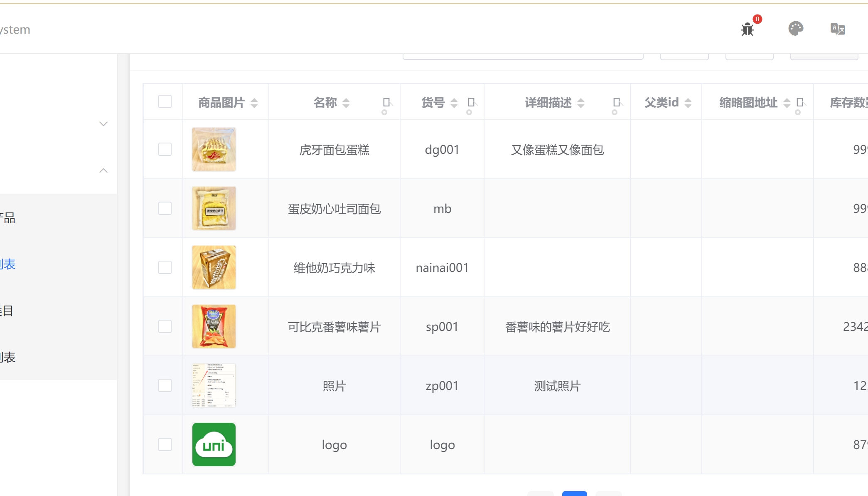Sort table by 商品图片 column arrows

(x=254, y=103)
